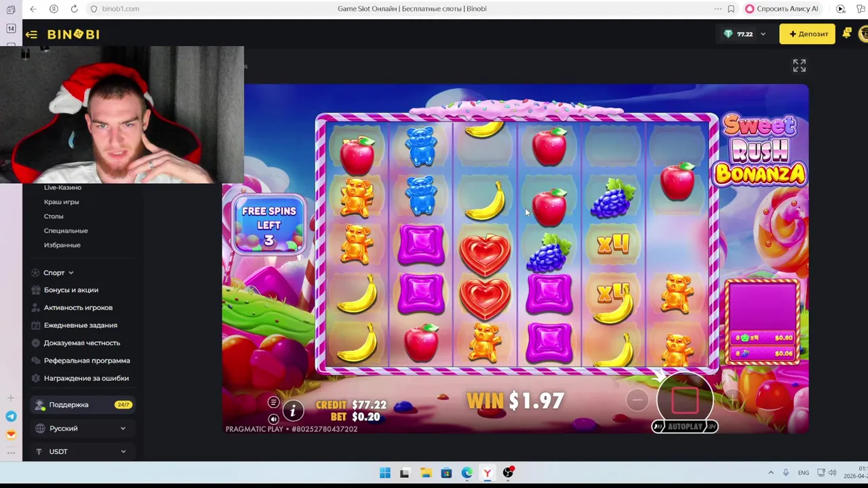
Task: Click the AUTOPLAY button
Action: tap(685, 426)
